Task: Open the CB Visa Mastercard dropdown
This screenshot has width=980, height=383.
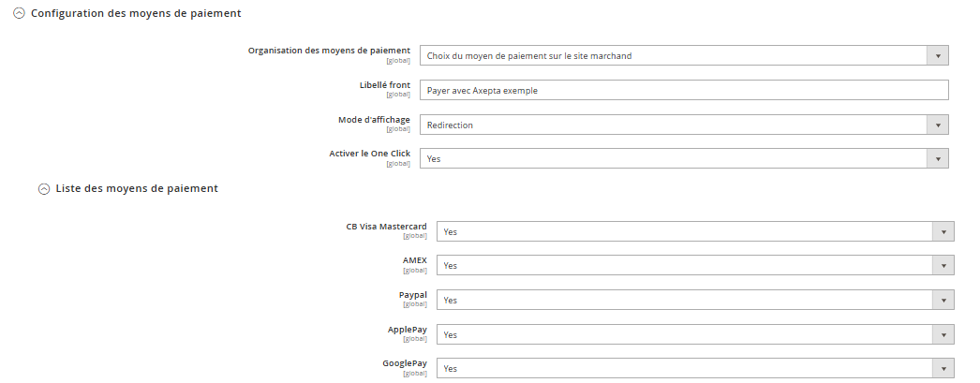Action: pyautogui.click(x=695, y=231)
